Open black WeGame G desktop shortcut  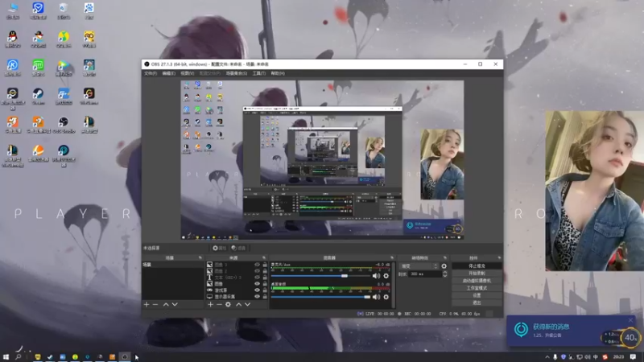click(89, 97)
